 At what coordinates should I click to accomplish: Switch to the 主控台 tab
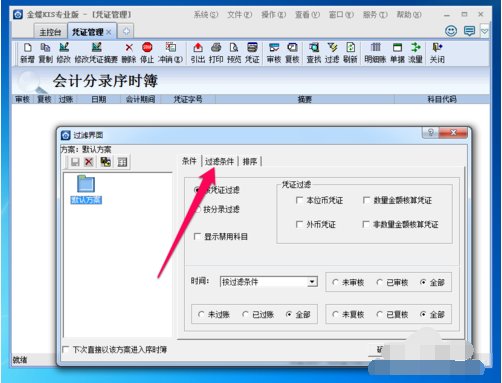pos(50,32)
